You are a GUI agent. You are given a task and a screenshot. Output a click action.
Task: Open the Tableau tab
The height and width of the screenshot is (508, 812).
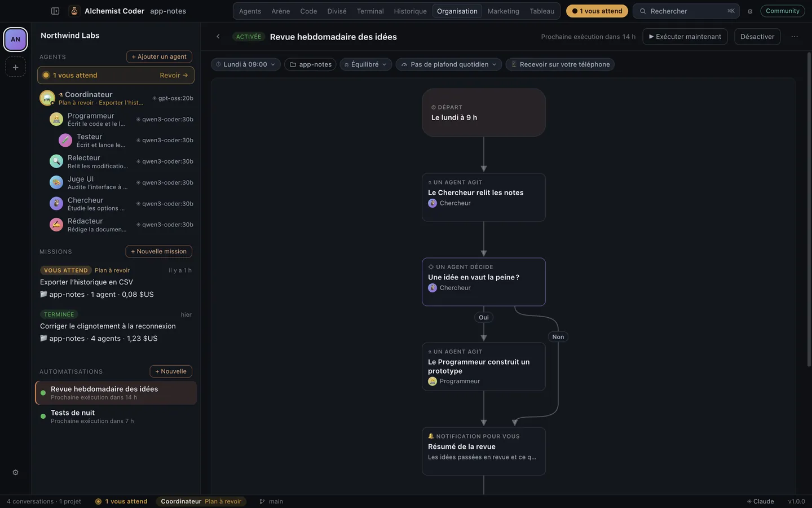coord(542,11)
